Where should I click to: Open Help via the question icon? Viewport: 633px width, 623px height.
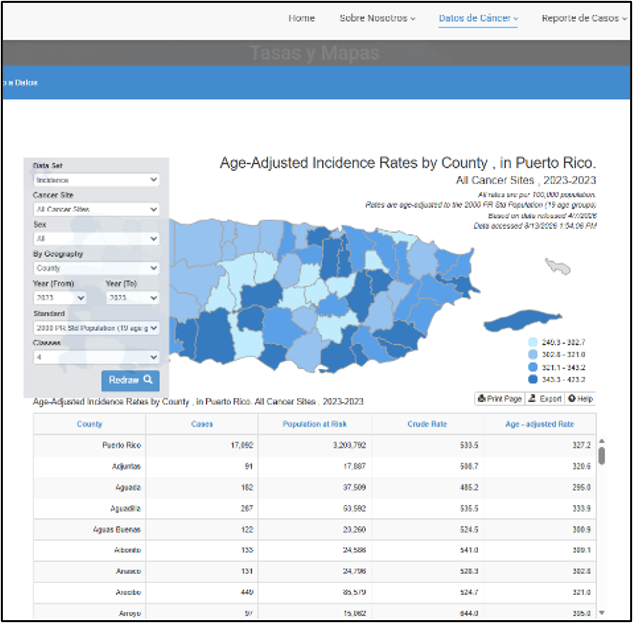pyautogui.click(x=572, y=399)
